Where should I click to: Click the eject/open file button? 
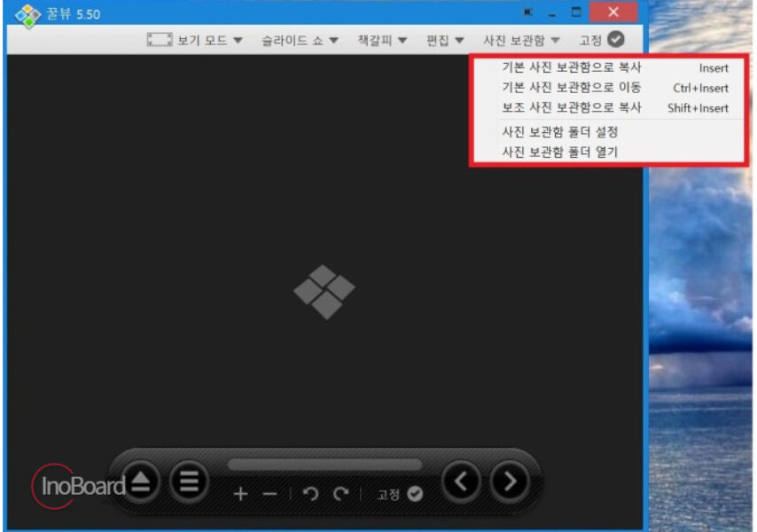click(140, 481)
